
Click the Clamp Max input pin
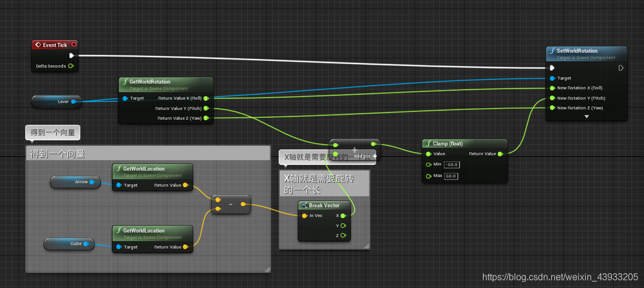(x=428, y=176)
